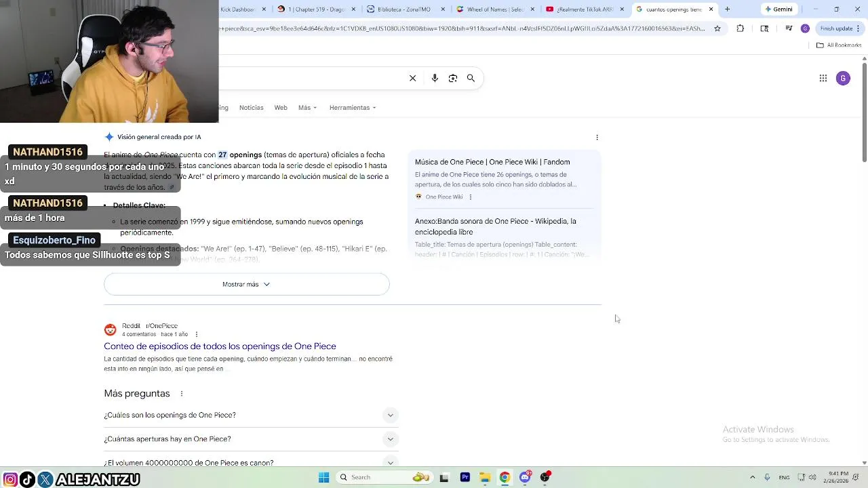
Task: Open Adobe Premiere Pro from taskbar
Action: [x=465, y=477]
